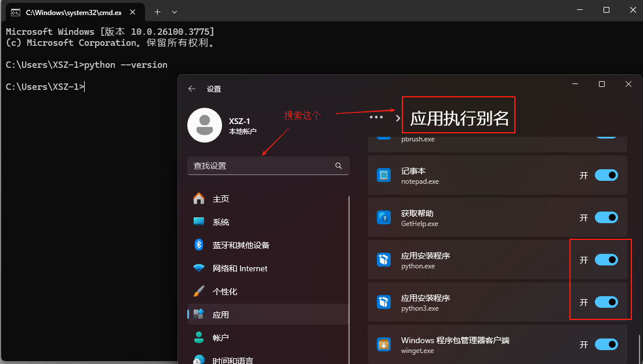643x364 pixels.
Task: Open 网络和 Internet settings
Action: pos(239,268)
